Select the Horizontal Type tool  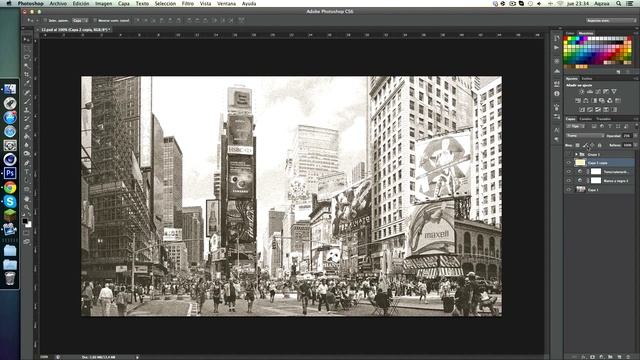[27, 171]
